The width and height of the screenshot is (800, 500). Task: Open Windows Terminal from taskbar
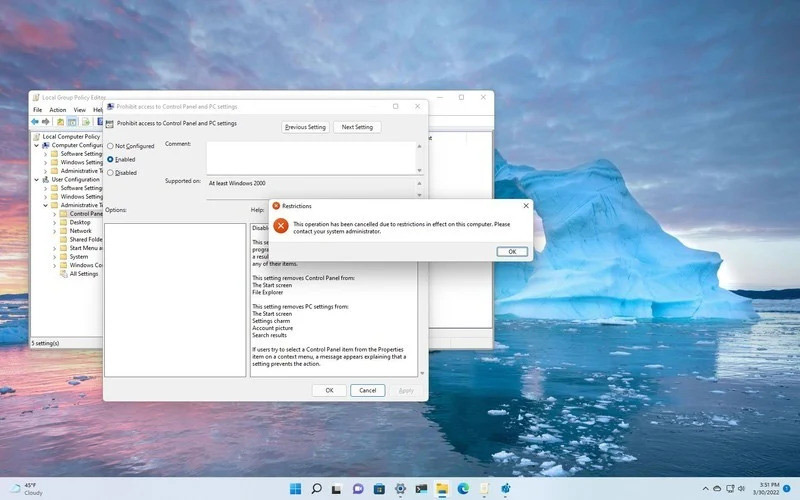pyautogui.click(x=421, y=489)
